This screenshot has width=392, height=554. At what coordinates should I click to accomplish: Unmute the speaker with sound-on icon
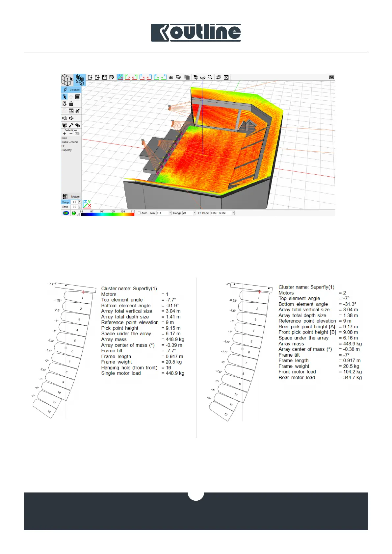click(65, 118)
